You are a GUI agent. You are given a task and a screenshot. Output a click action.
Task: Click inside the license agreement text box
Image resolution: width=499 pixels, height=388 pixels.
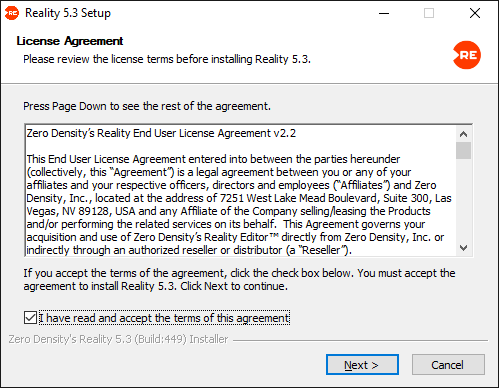(241, 191)
